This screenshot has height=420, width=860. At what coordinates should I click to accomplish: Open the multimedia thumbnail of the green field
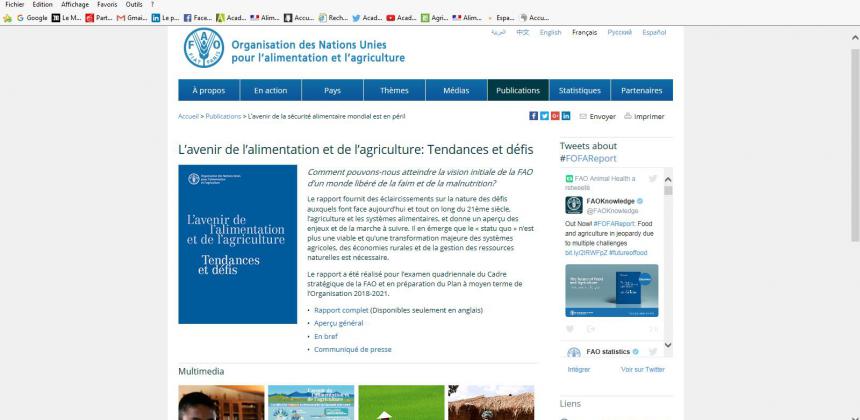coord(401,402)
